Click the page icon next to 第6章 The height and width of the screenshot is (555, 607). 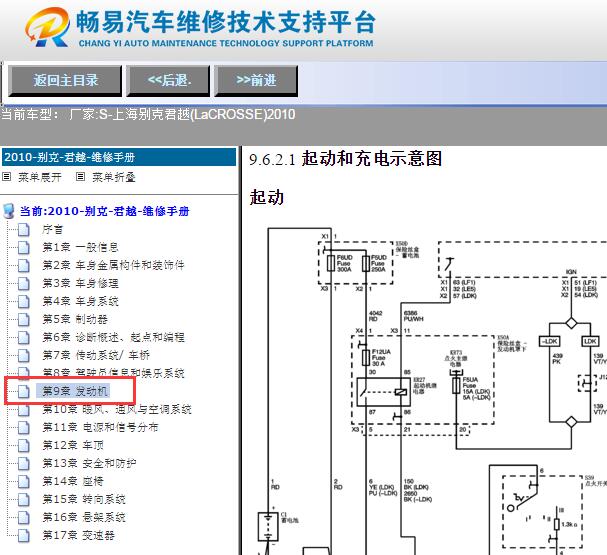24,337
